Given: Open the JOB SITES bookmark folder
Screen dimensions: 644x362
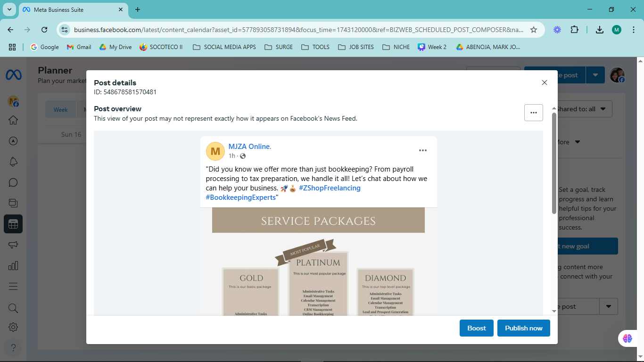Looking at the screenshot, I should tap(355, 47).
